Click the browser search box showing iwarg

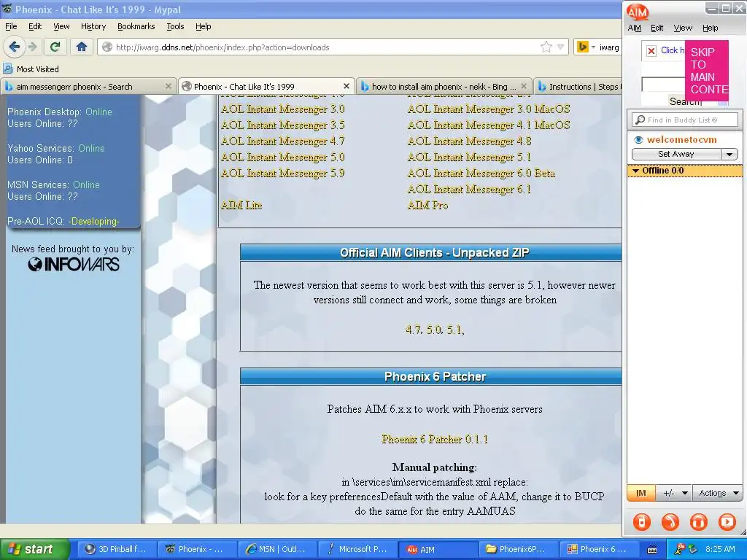(609, 47)
